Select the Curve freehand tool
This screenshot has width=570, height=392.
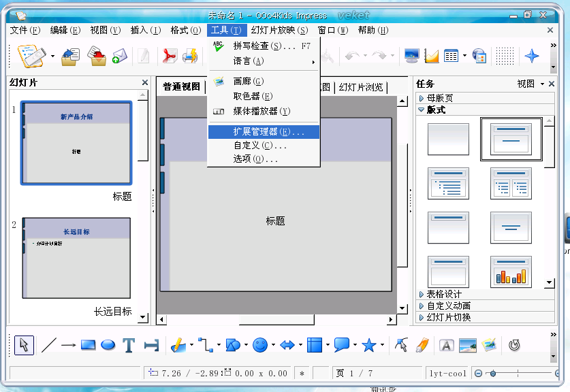pos(178,345)
